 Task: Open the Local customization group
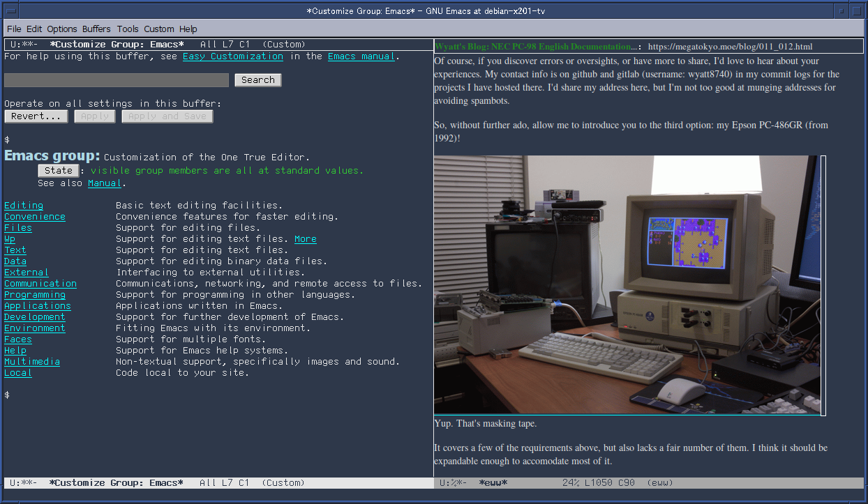(18, 373)
